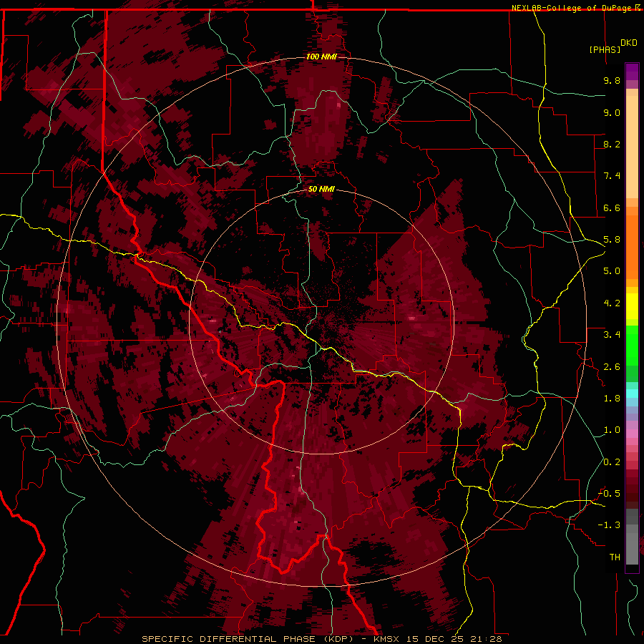Image resolution: width=644 pixels, height=644 pixels.
Task: Click the 0.2 scale value
Action: pos(612,462)
